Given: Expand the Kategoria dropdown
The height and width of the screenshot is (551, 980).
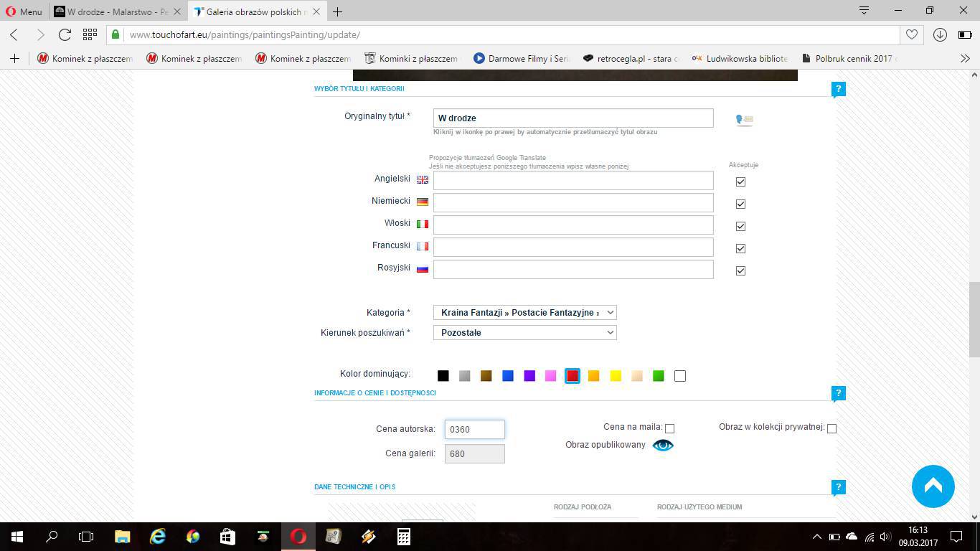Looking at the screenshot, I should pyautogui.click(x=524, y=313).
